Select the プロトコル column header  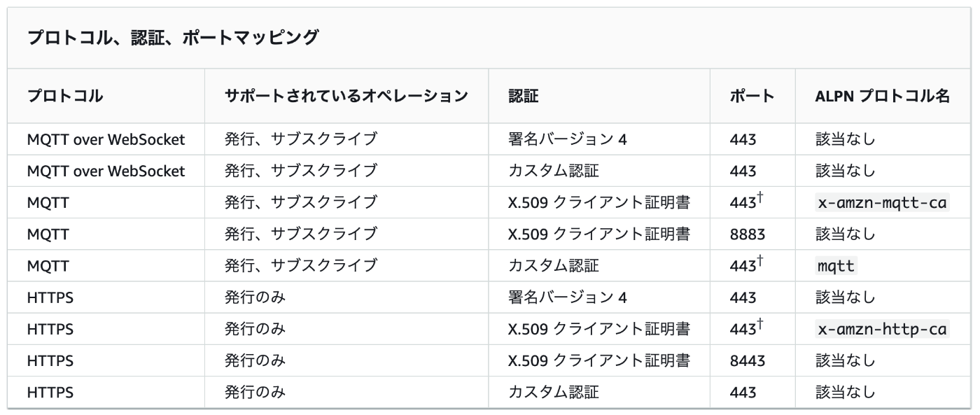pyautogui.click(x=64, y=97)
